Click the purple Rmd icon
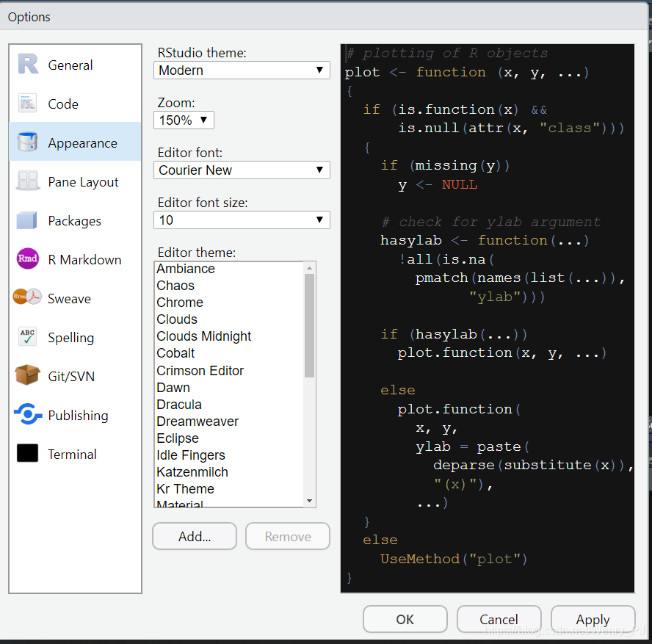The width and height of the screenshot is (652, 644). (x=28, y=258)
